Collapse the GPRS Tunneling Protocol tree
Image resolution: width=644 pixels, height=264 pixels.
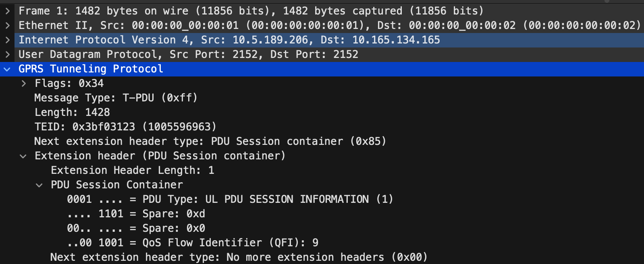pos(7,69)
